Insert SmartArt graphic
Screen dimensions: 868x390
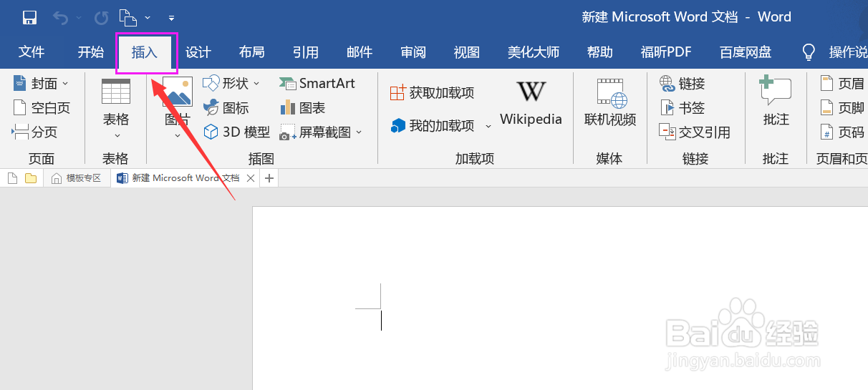coord(317,84)
